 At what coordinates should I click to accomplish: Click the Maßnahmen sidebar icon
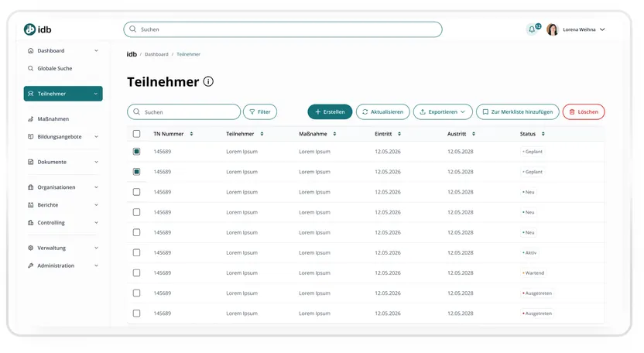click(30, 118)
